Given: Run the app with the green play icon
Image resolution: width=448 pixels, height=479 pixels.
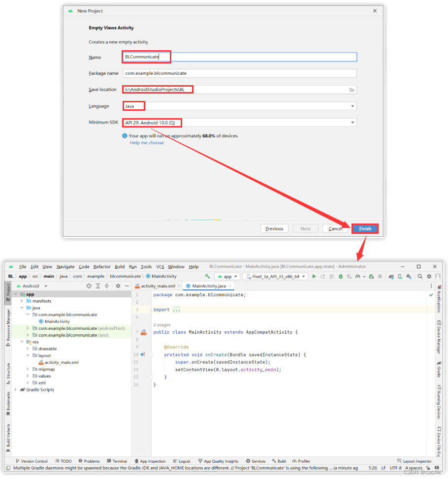Looking at the screenshot, I should (314, 277).
